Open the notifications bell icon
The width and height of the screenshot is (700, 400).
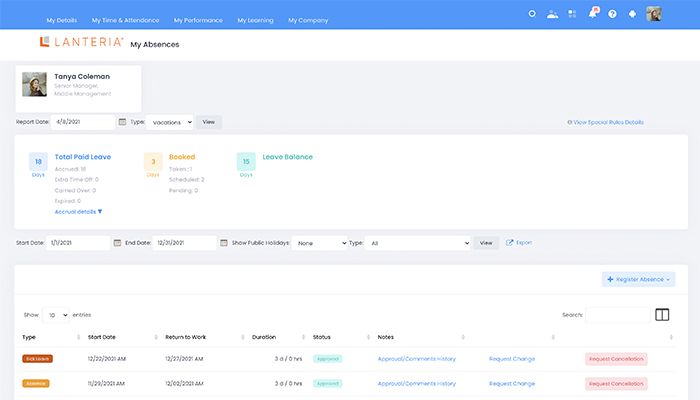tap(592, 14)
